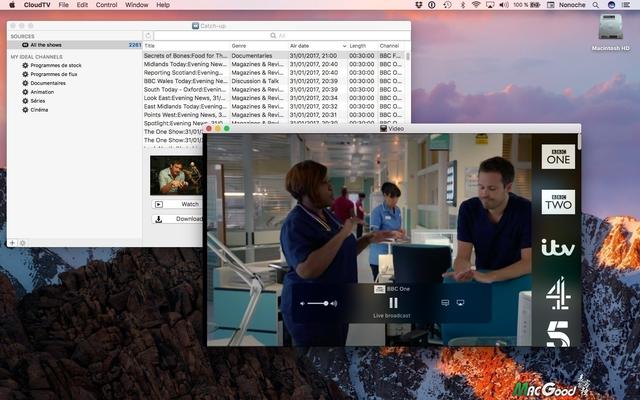Switch to Channel 5 logo
The height and width of the screenshot is (400, 640).
coord(558,334)
